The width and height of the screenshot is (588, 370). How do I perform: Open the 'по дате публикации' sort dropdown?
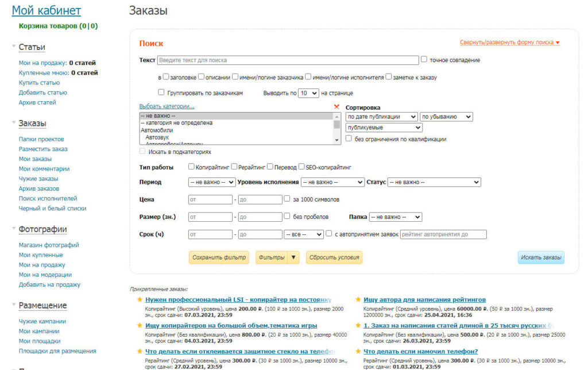[x=381, y=117]
